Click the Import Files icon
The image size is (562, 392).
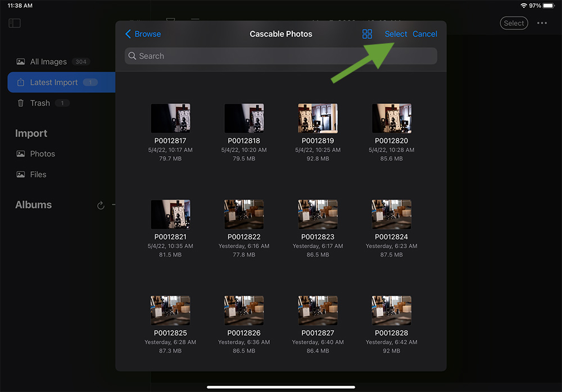tap(21, 175)
